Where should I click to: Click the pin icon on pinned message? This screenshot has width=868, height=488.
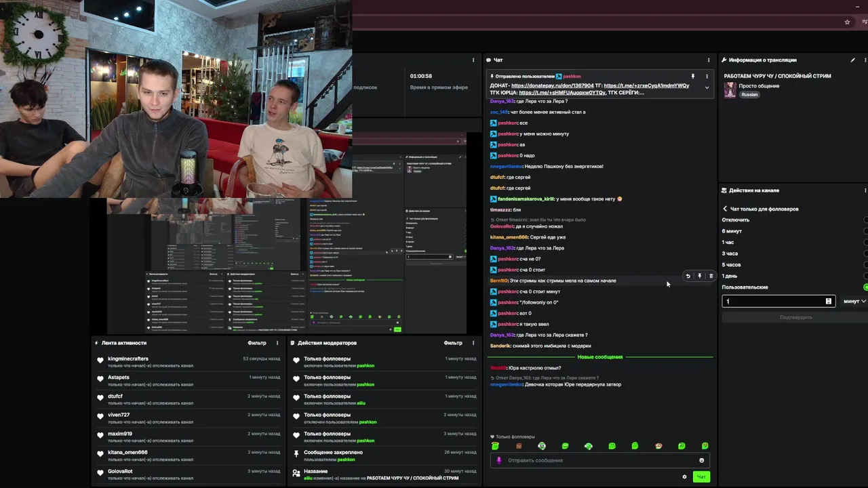(x=693, y=77)
